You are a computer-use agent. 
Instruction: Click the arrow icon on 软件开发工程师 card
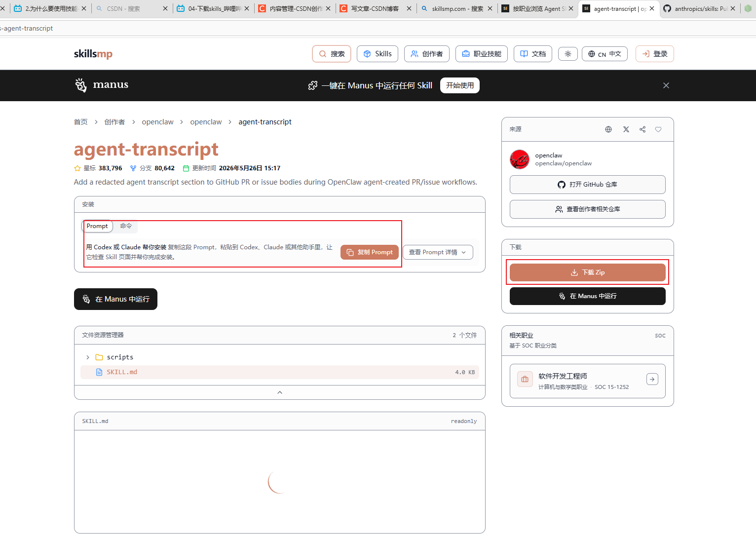tap(652, 379)
